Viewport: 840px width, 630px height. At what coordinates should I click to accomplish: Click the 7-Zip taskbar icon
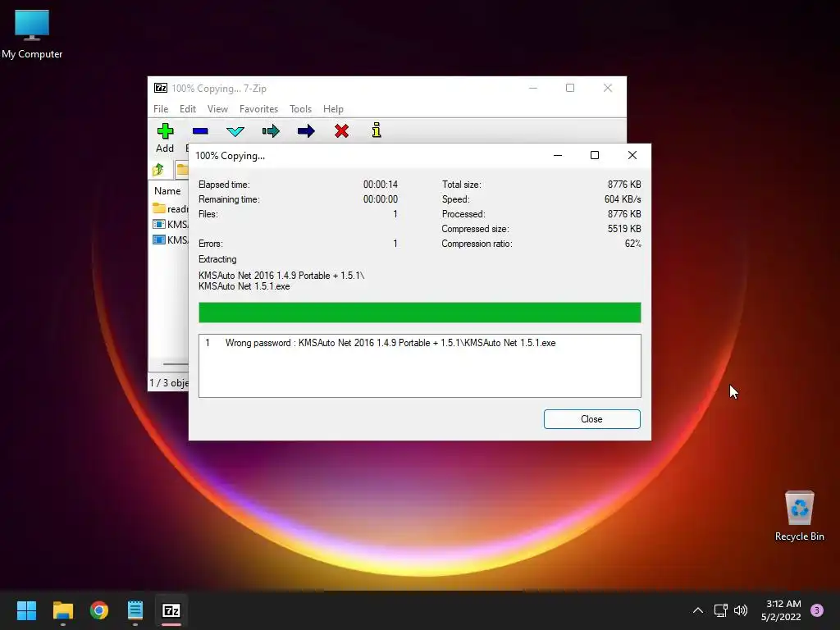[171, 610]
